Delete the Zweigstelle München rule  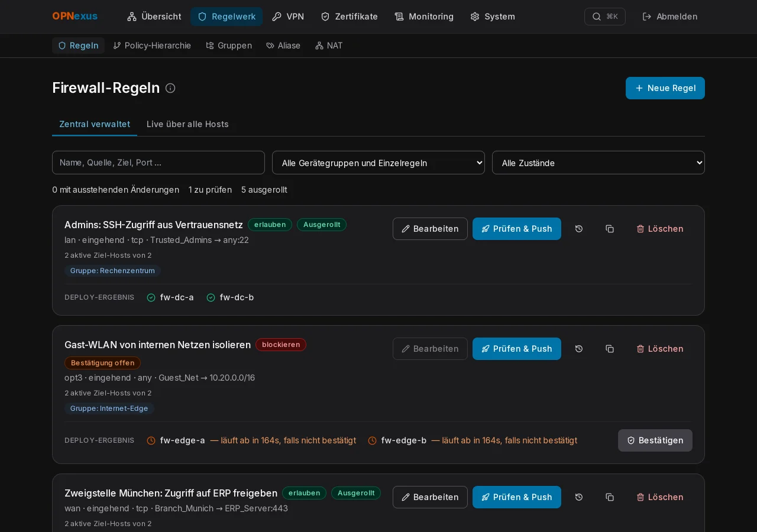[660, 497]
